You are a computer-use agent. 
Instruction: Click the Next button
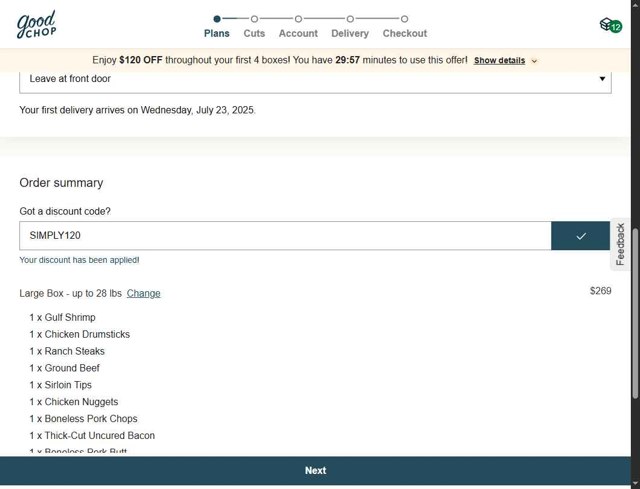[x=315, y=470]
